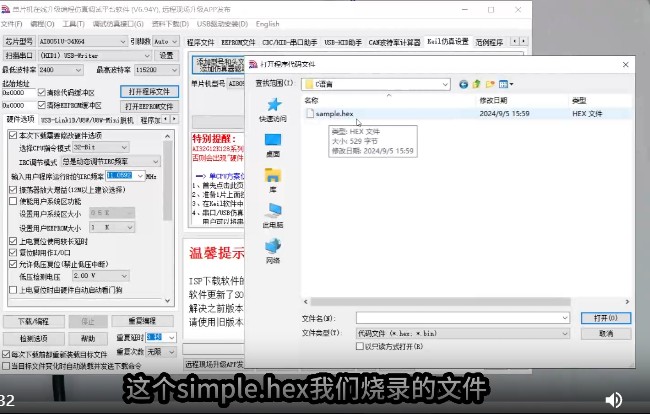The image size is (650, 414).
Task: Expand the 32-Bit CPU instruction mode dropdown
Action: click(x=124, y=147)
